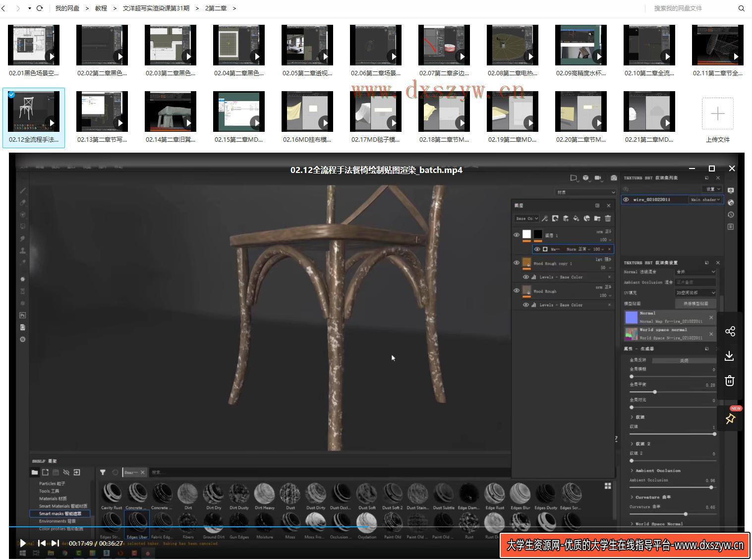Uncheck the selected 02.12 video file checkbox
The height and width of the screenshot is (560, 752).
coord(11,95)
